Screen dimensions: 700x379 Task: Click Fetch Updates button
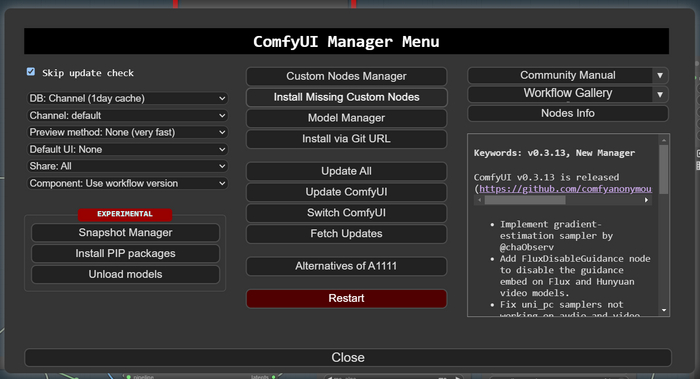(x=346, y=234)
